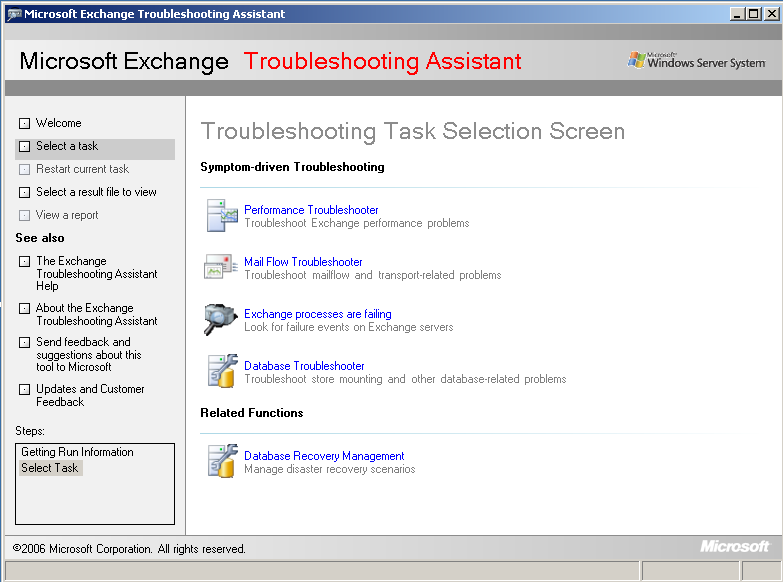
Task: Click the bullet icon beside Exchange Troubleshooting Assistant Help
Action: coord(24,261)
